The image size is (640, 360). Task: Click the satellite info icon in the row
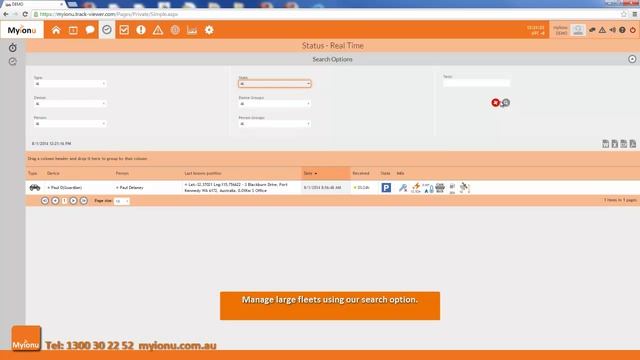[464, 188]
